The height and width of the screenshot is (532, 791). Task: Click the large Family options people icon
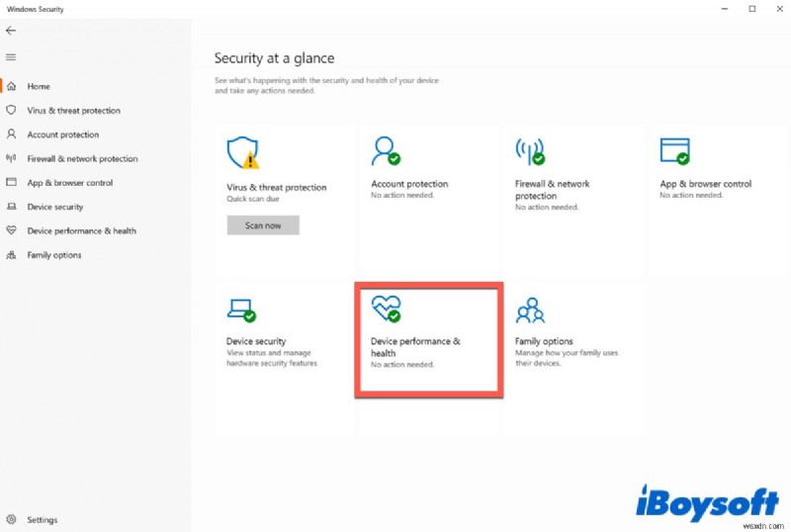coord(530,310)
